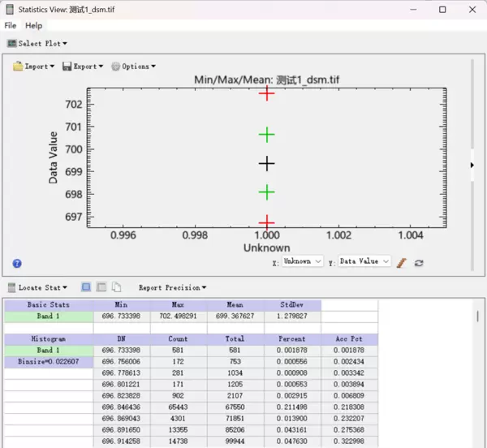Screen dimensions: 487x448
Task: Expand the plot side panel arrow
Action: pos(473,165)
